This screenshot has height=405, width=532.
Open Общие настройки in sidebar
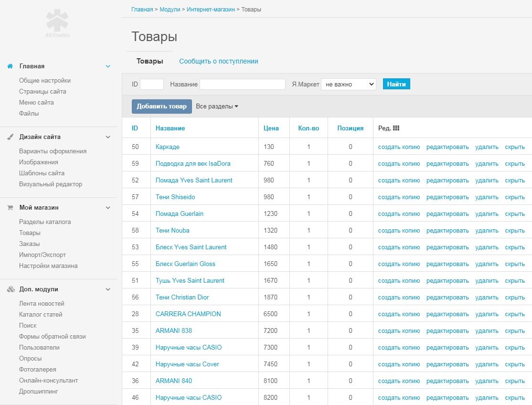(x=45, y=80)
